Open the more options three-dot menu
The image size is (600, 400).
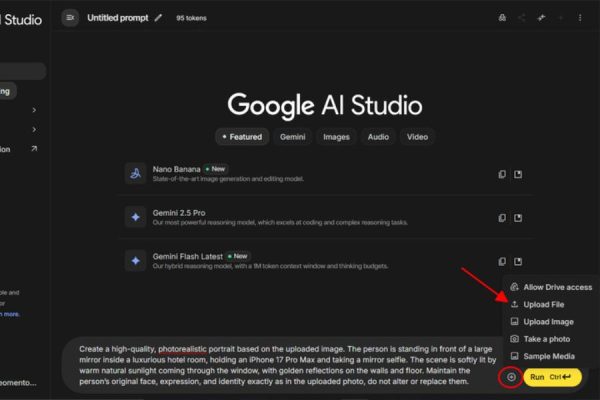click(x=579, y=18)
